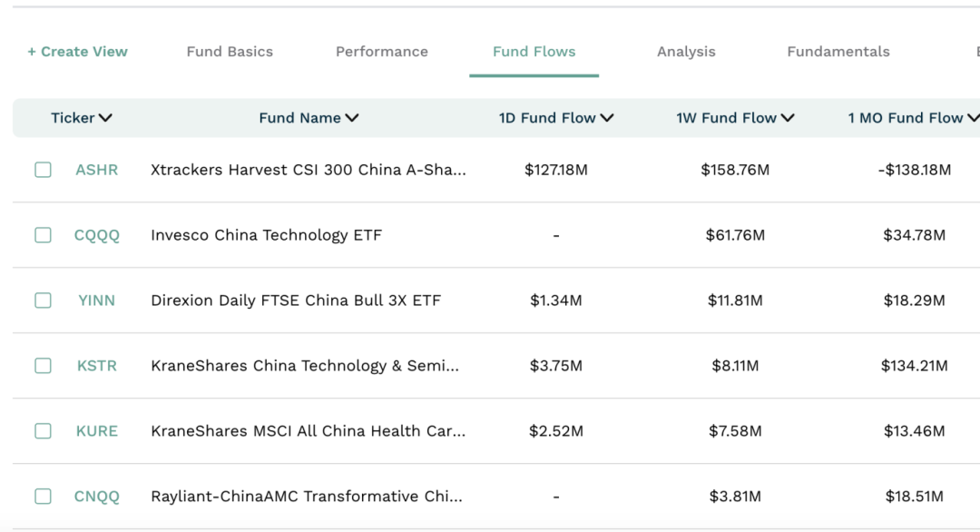Click the Create View button

point(77,52)
